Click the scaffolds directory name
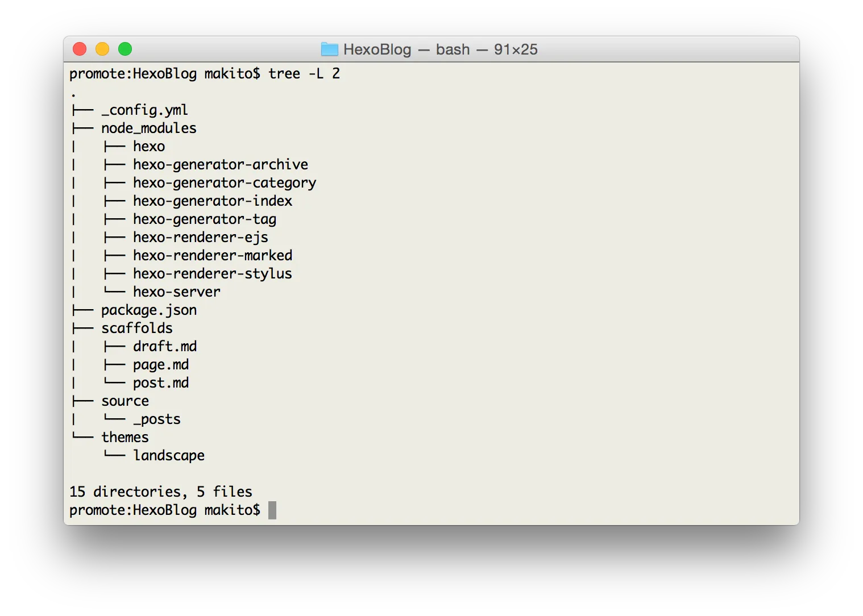 pyautogui.click(x=136, y=328)
